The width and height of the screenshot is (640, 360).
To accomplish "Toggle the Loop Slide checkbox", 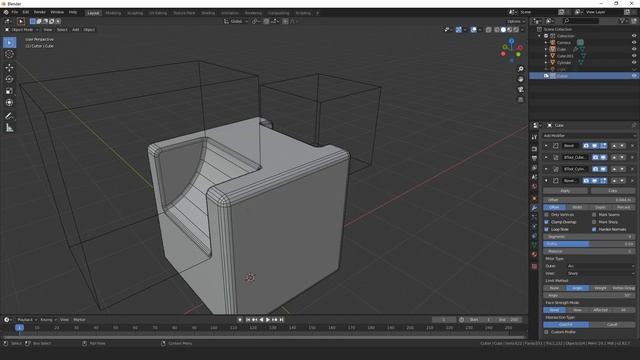I will tap(547, 229).
